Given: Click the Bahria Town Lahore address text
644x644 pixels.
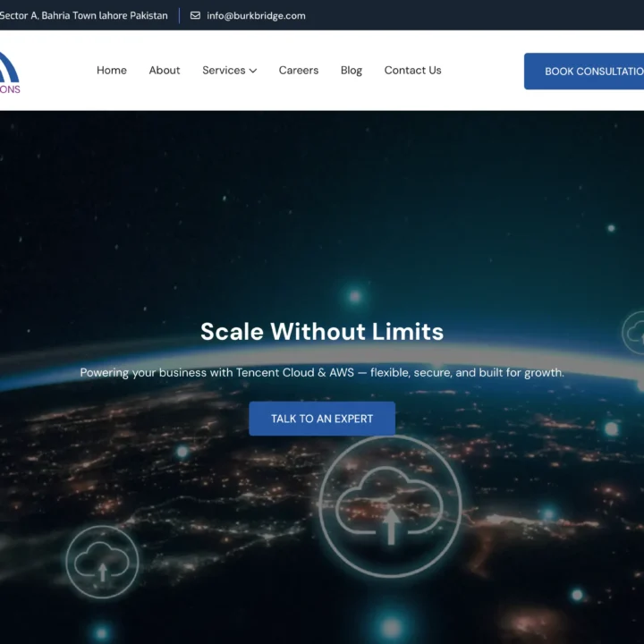Looking at the screenshot, I should 84,15.
